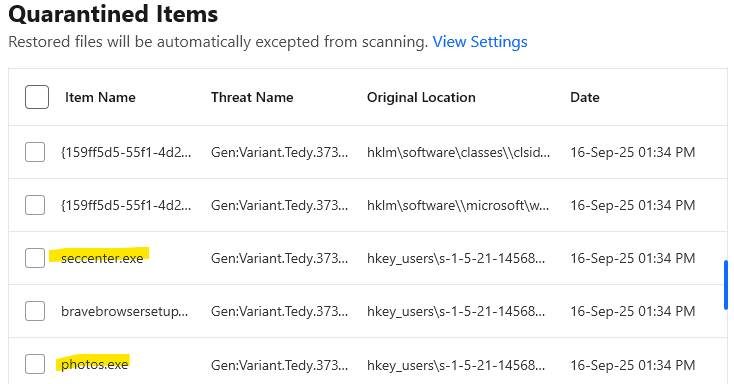Click hklm\software\classes\\clsid location cell
The height and width of the screenshot is (384, 734).
[x=458, y=152]
